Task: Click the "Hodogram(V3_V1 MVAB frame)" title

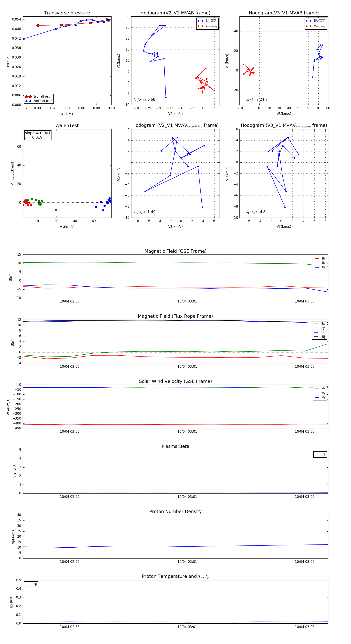Action: tap(284, 13)
